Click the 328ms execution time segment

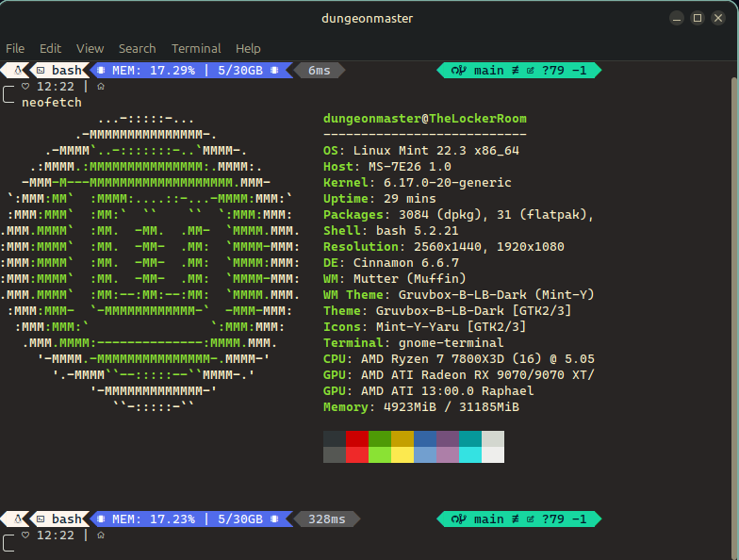326,519
